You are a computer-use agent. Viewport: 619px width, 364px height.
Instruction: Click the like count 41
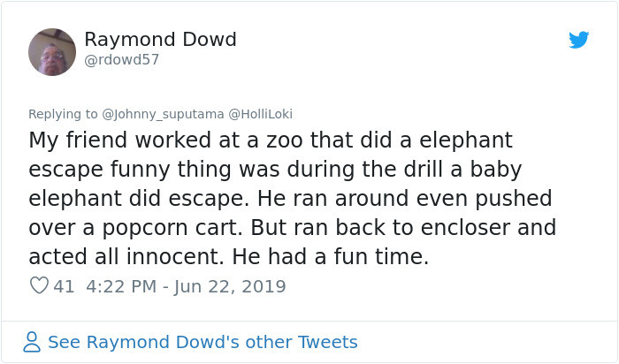tap(64, 287)
